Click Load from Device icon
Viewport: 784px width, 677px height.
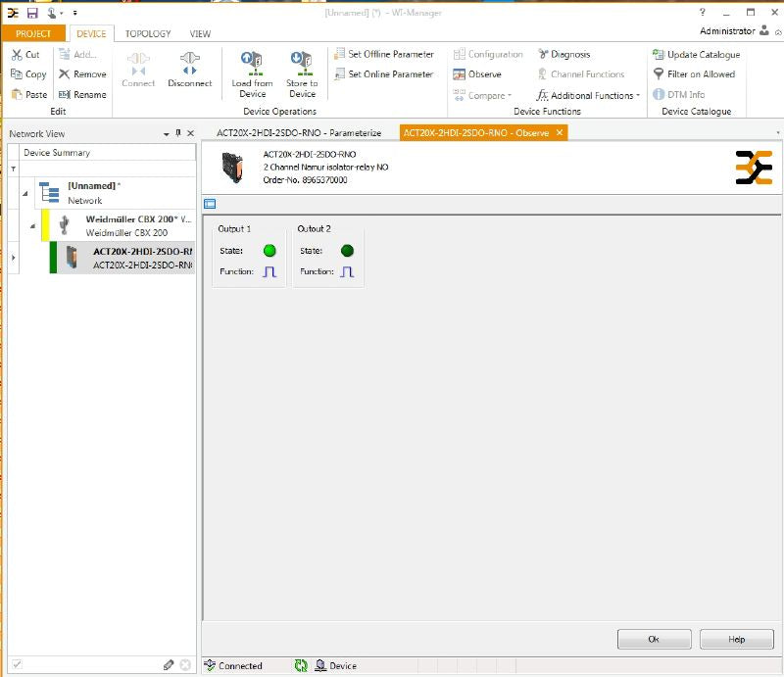252,63
